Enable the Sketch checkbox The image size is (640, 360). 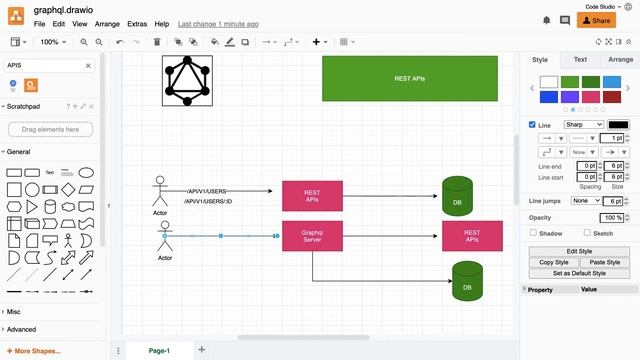[x=587, y=233]
